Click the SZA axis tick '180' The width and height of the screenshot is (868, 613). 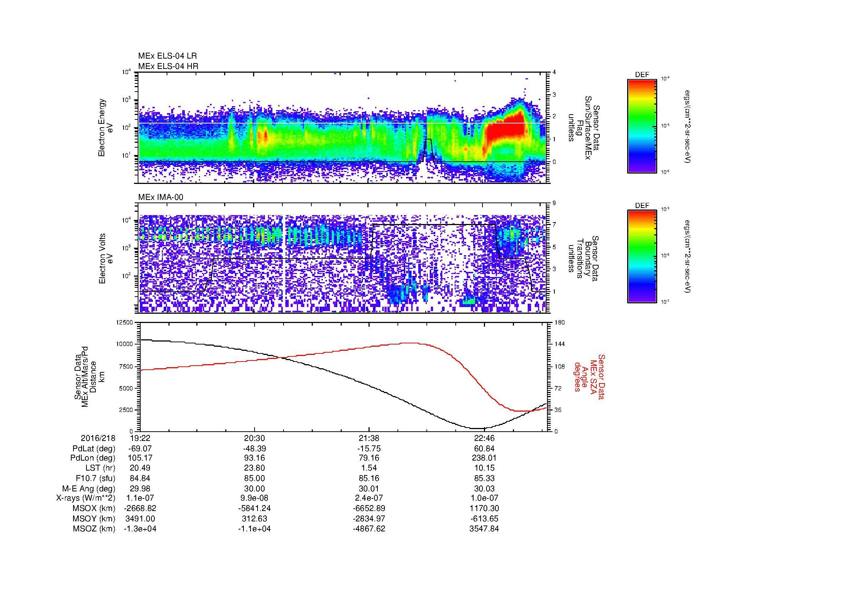pyautogui.click(x=559, y=322)
